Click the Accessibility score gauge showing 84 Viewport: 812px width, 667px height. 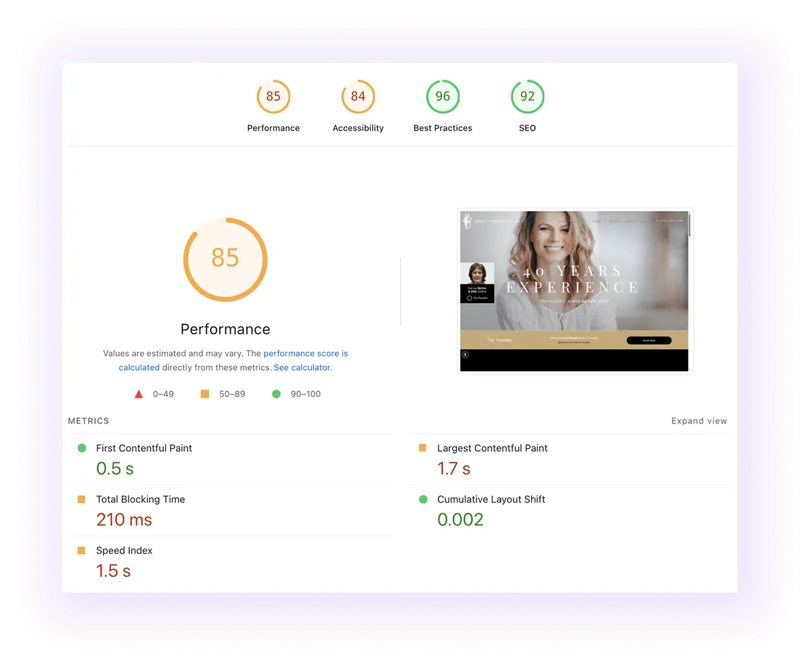click(x=358, y=96)
